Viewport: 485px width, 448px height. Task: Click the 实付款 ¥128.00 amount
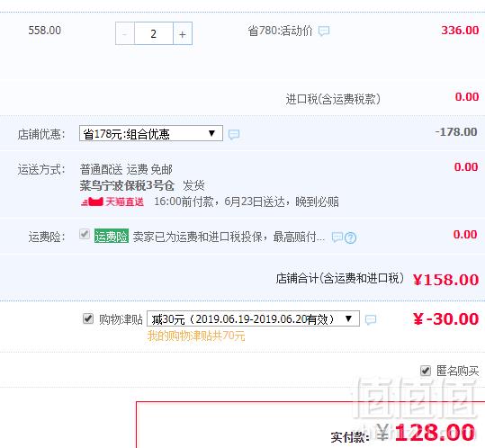click(x=426, y=432)
